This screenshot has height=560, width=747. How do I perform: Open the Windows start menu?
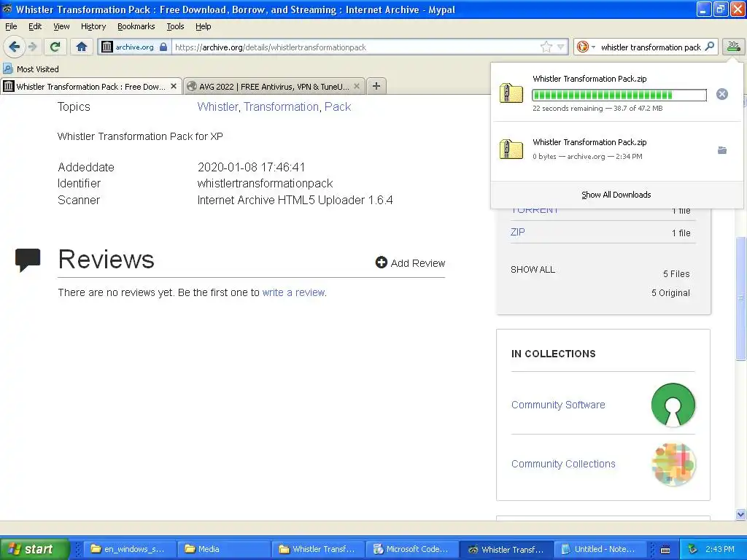pyautogui.click(x=34, y=549)
